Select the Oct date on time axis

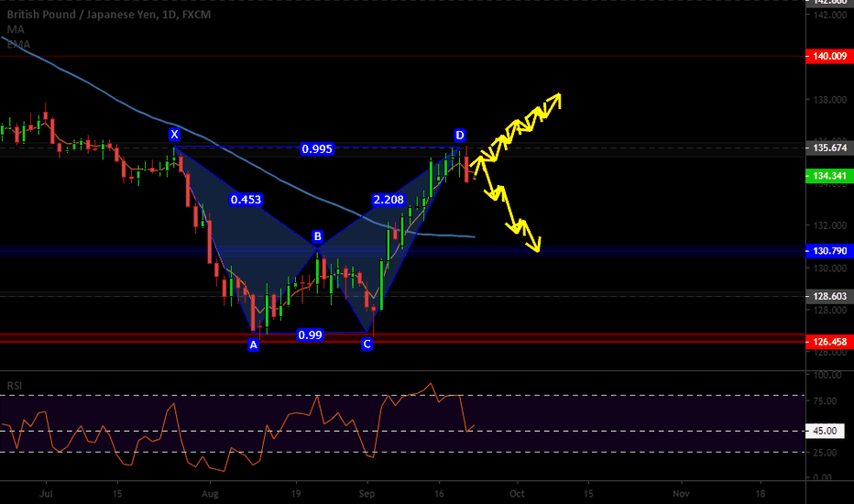517,494
